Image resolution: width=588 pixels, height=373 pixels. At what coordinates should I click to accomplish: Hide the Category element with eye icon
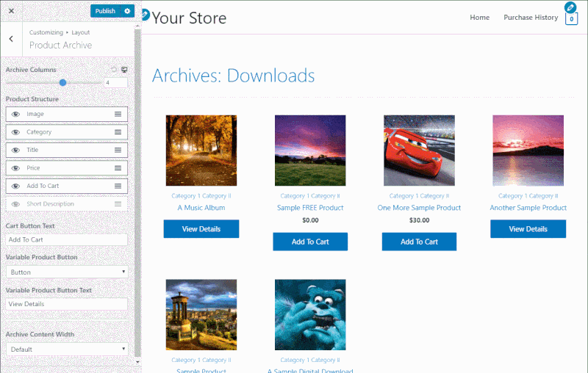pyautogui.click(x=15, y=132)
